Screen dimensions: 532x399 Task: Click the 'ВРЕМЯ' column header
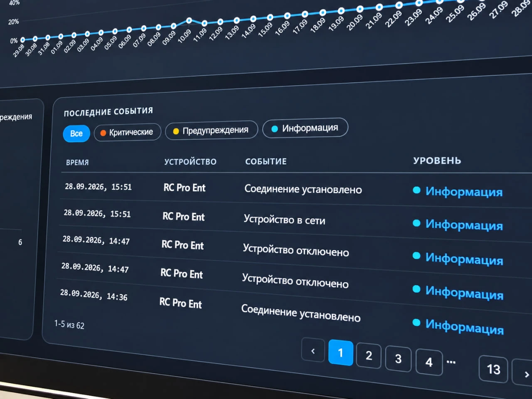[77, 163]
